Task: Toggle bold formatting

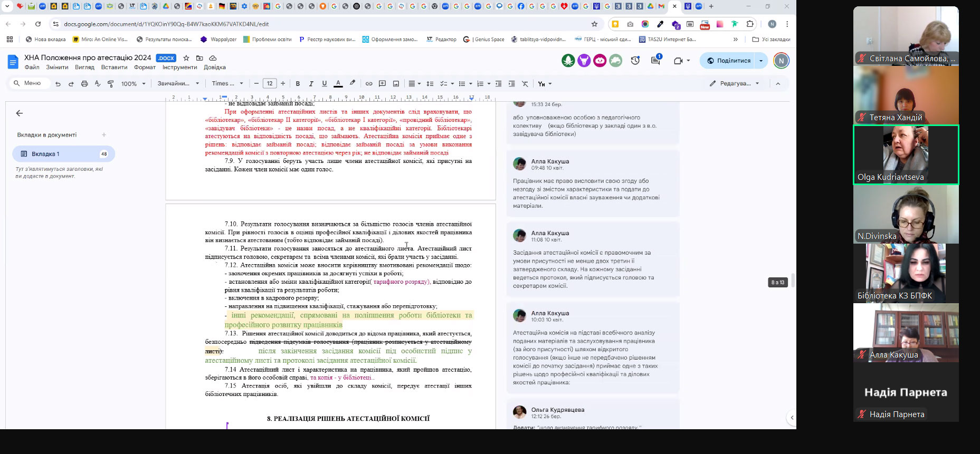Action: [x=298, y=84]
